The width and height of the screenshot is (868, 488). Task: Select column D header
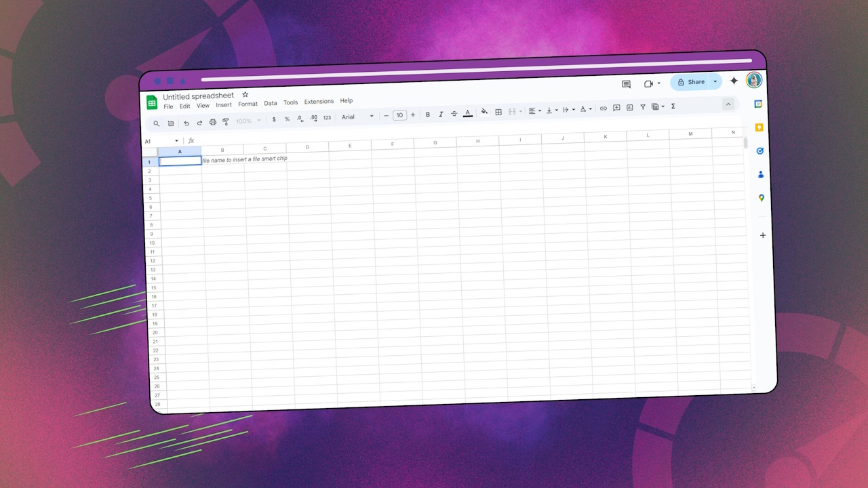point(307,147)
